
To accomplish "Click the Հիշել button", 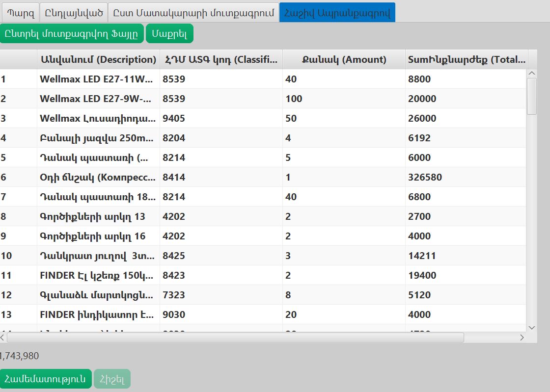I will click(x=112, y=379).
